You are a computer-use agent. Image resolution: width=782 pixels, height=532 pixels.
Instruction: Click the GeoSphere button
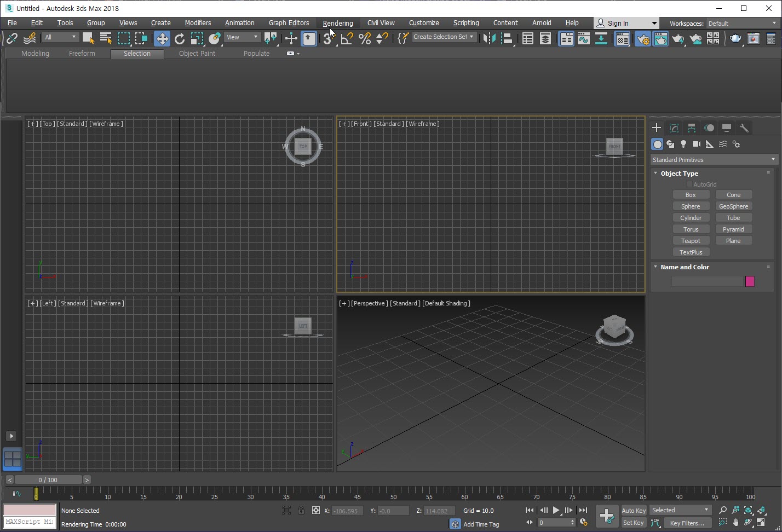tap(734, 206)
